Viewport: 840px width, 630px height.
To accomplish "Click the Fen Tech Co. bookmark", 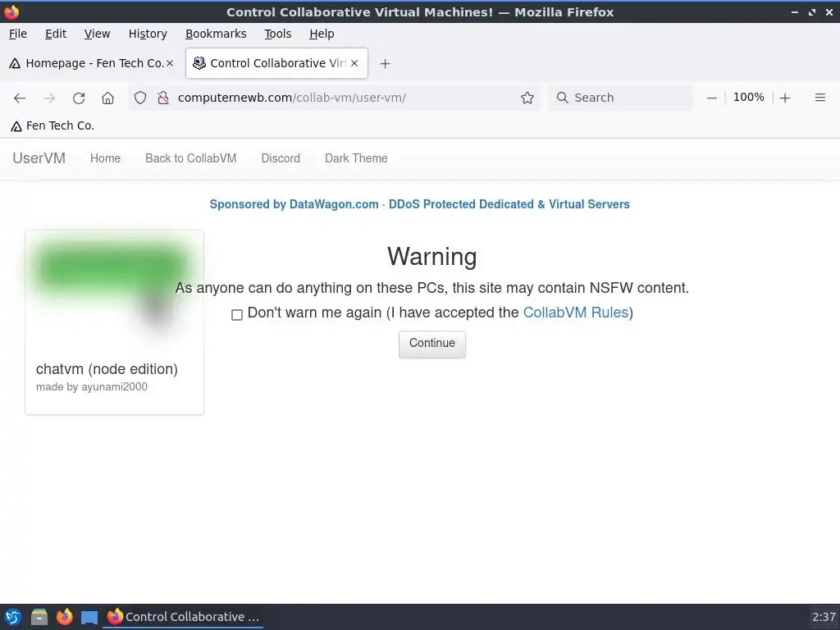I will (52, 126).
